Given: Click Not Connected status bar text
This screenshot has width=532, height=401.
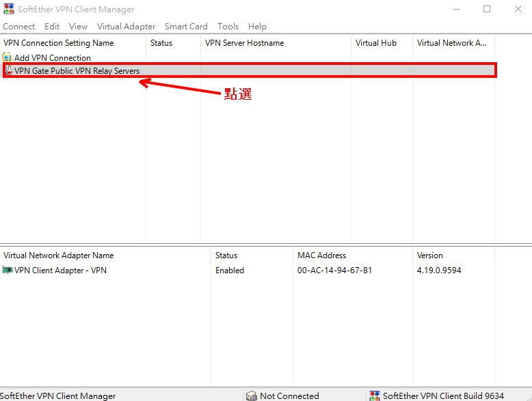Looking at the screenshot, I should tap(289, 396).
